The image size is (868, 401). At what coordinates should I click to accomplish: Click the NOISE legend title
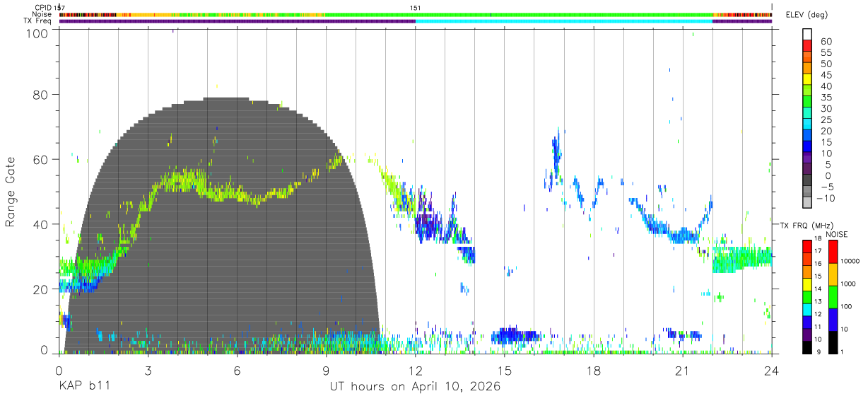tap(836, 234)
